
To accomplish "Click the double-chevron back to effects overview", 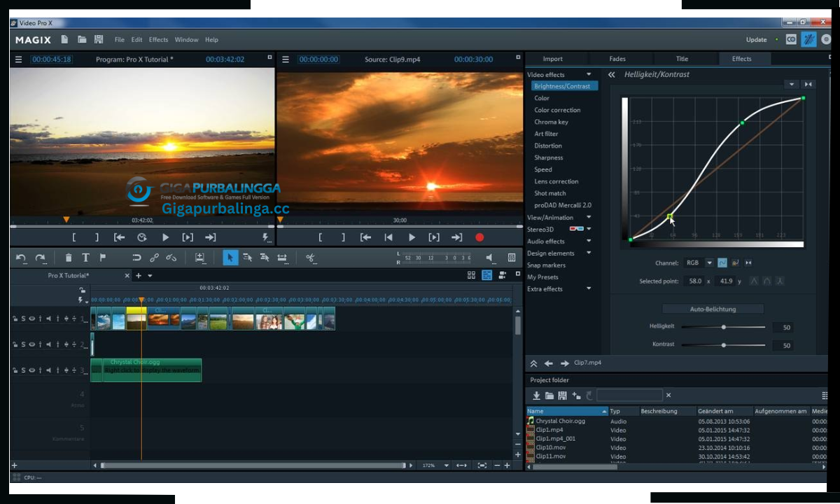I will point(611,74).
